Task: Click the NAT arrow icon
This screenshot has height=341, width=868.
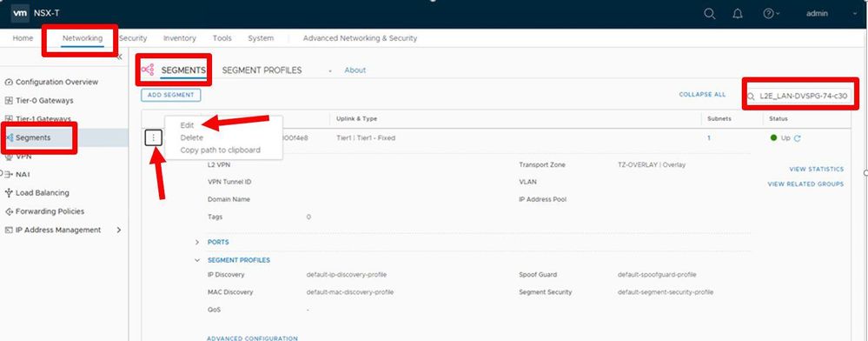Action: [9, 174]
